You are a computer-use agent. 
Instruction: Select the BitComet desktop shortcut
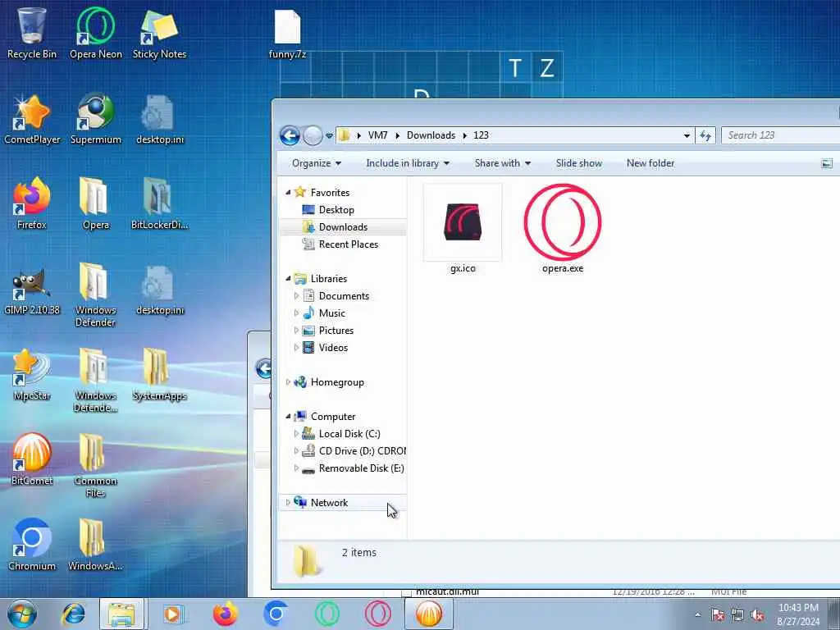(32, 459)
